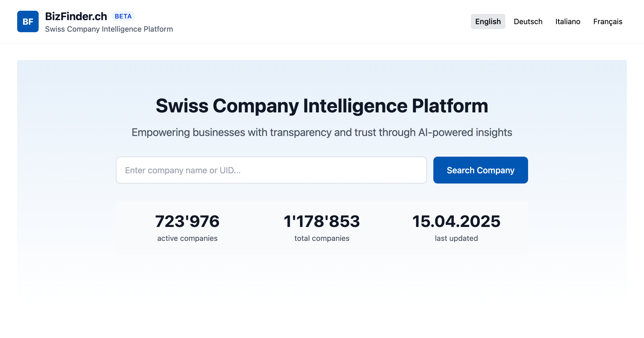Select the 1'178'853 total companies figure

coord(322,221)
